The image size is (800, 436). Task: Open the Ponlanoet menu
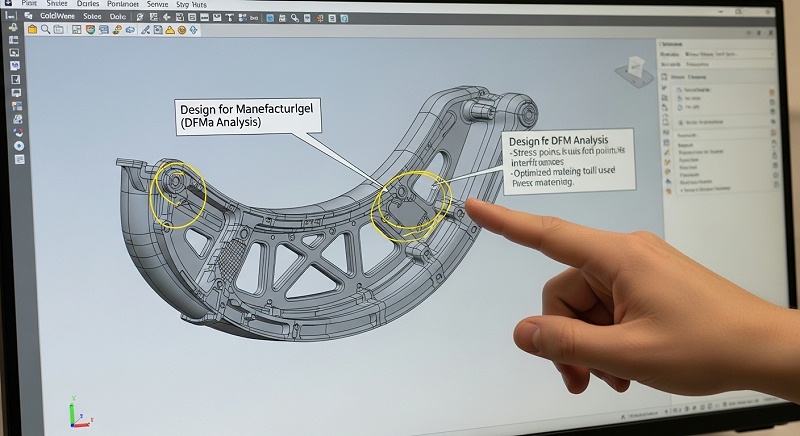(x=123, y=4)
